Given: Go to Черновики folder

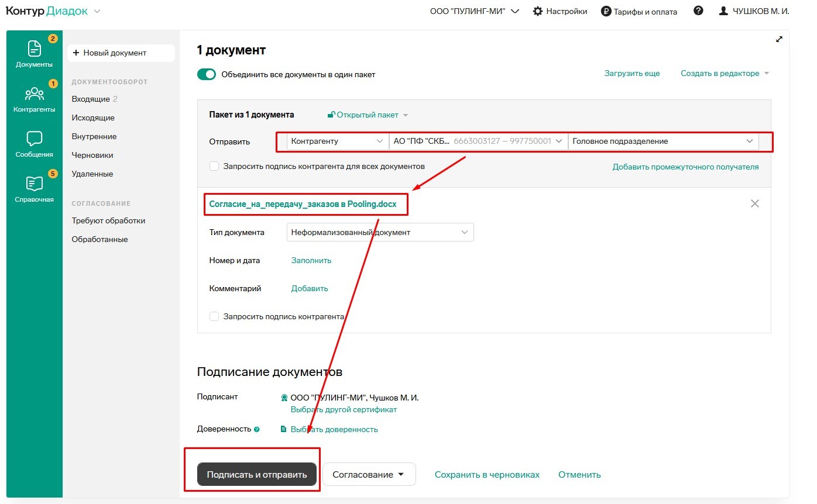Looking at the screenshot, I should 92,155.
